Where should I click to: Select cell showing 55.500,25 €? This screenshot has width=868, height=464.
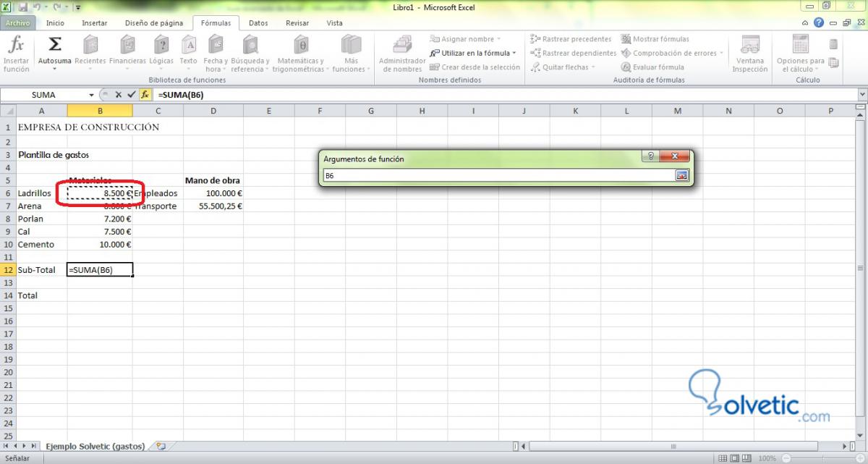click(213, 206)
